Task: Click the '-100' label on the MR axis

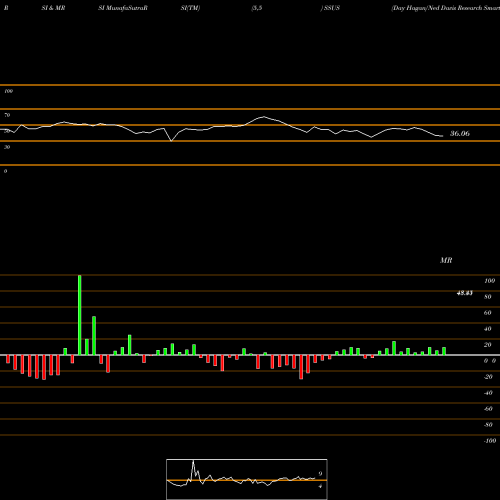Action: click(490, 441)
